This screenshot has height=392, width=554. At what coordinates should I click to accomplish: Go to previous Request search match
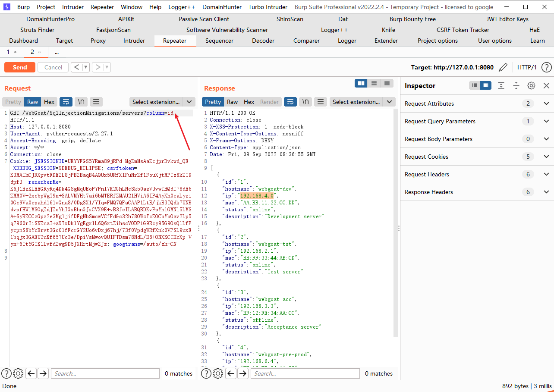click(x=31, y=373)
